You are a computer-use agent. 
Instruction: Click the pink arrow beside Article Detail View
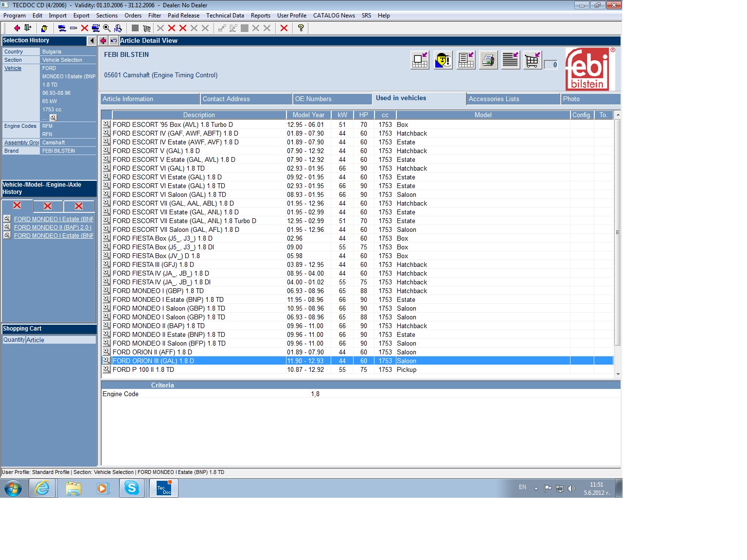103,41
